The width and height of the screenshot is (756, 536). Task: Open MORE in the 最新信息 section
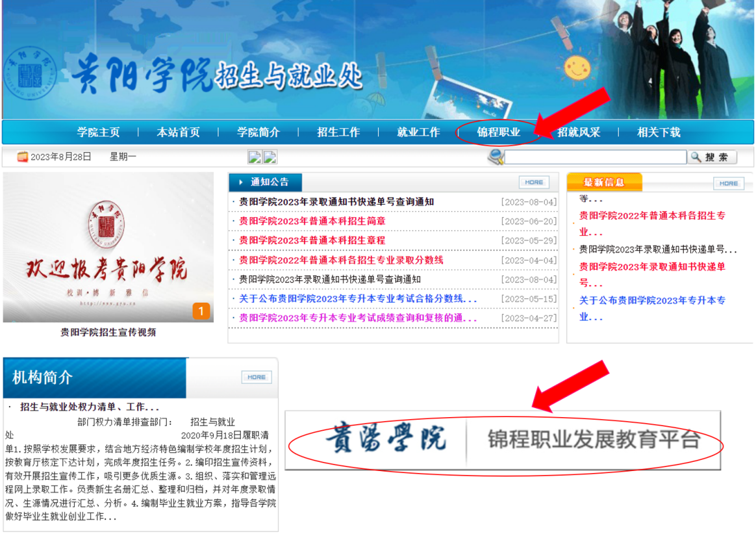coord(728,183)
